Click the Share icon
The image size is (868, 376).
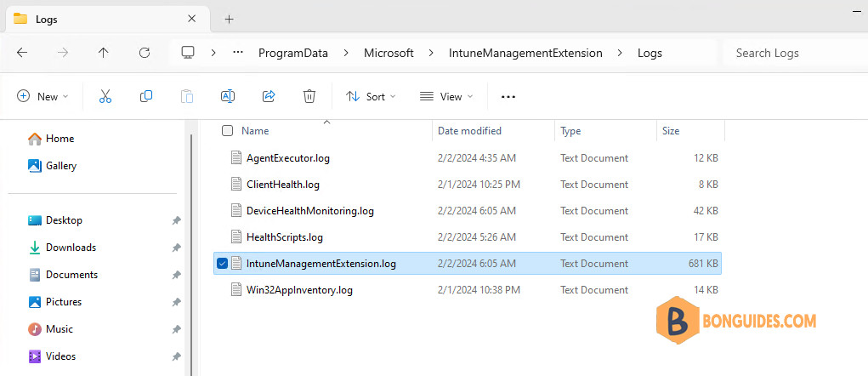click(269, 96)
